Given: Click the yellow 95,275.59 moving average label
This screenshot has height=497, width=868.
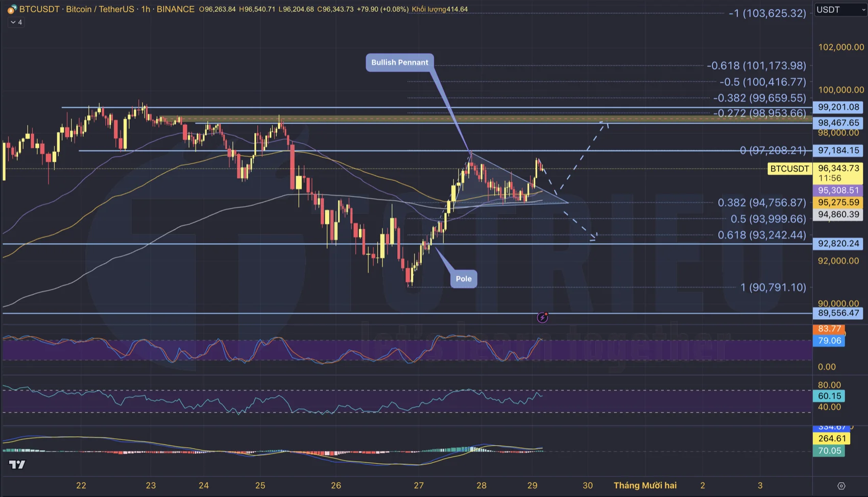Looking at the screenshot, I should click(838, 202).
